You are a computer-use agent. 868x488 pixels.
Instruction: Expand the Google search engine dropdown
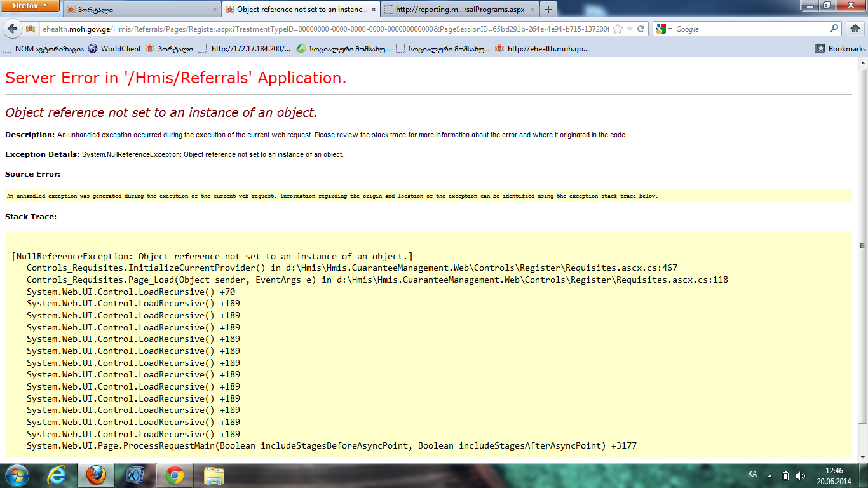(x=665, y=29)
